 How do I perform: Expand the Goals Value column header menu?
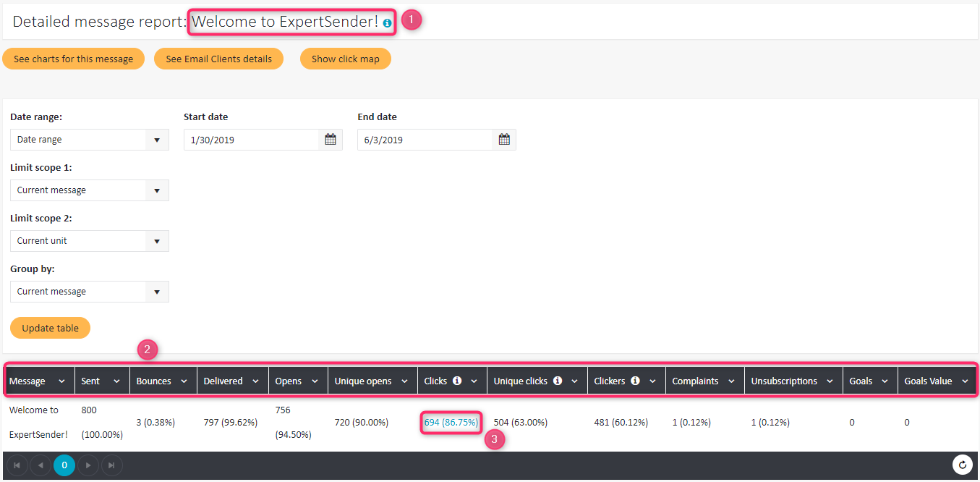coord(965,381)
